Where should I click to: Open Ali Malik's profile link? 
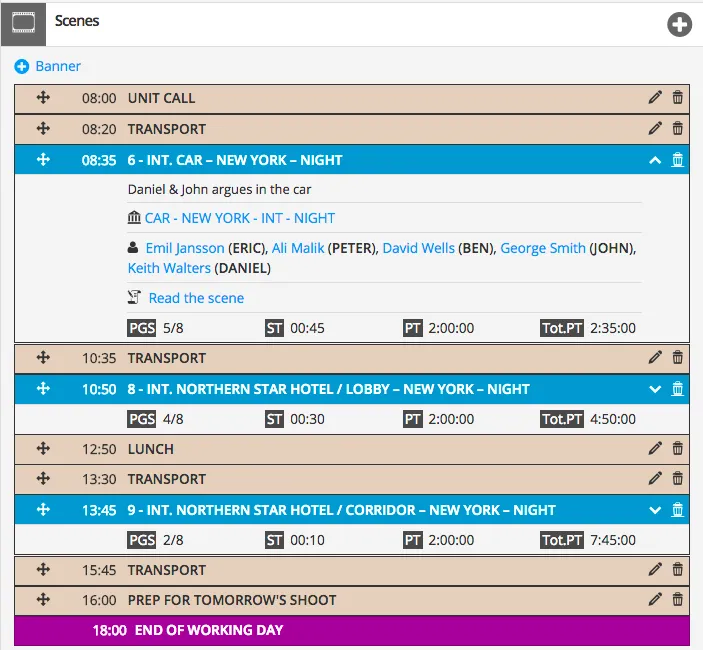pyautogui.click(x=298, y=248)
